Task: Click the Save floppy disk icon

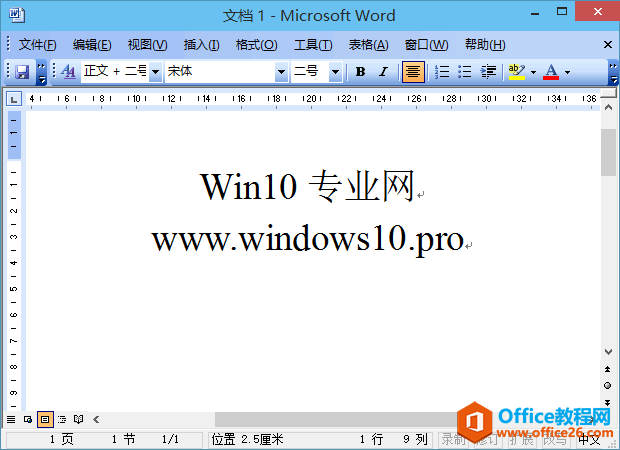Action: pyautogui.click(x=22, y=72)
